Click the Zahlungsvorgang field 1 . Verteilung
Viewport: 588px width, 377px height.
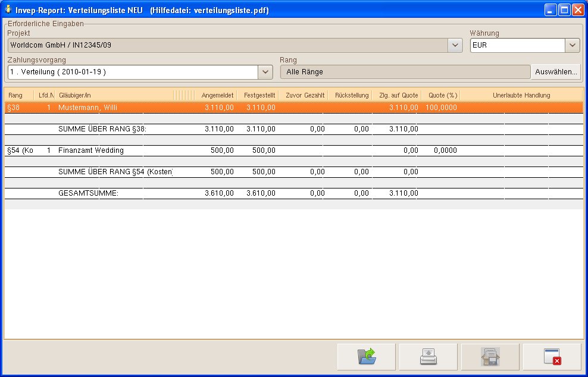coord(133,72)
